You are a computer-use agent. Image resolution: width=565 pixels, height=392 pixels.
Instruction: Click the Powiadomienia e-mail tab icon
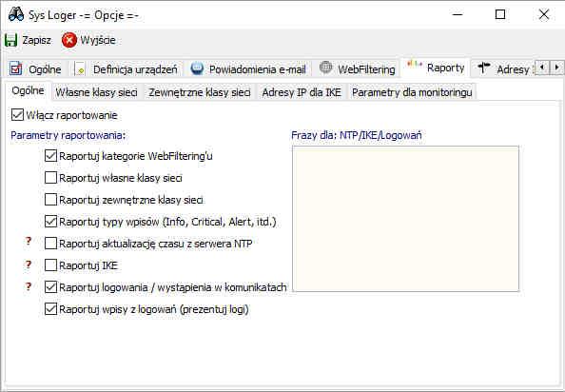(197, 69)
